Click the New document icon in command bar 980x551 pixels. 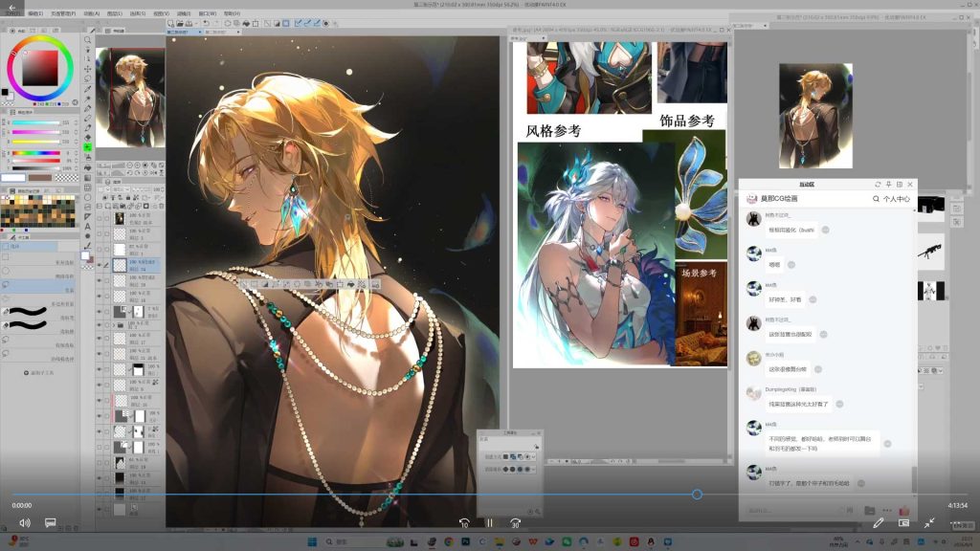click(x=170, y=23)
